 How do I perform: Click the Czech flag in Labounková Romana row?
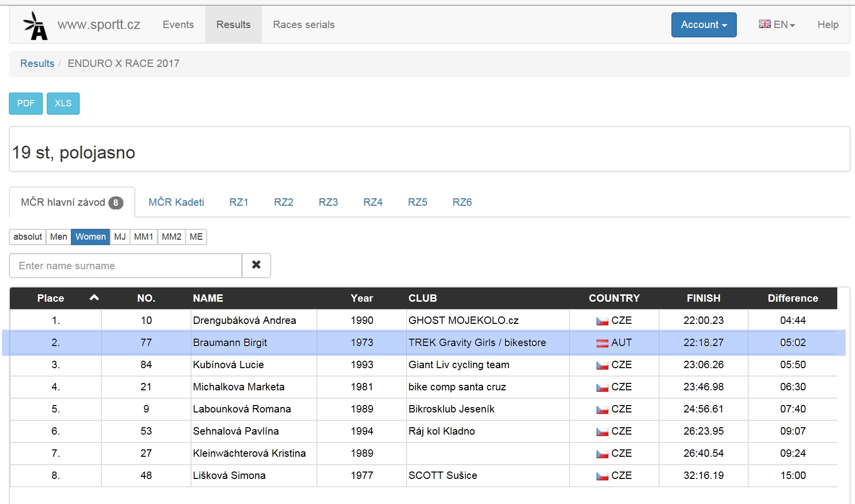click(x=602, y=409)
